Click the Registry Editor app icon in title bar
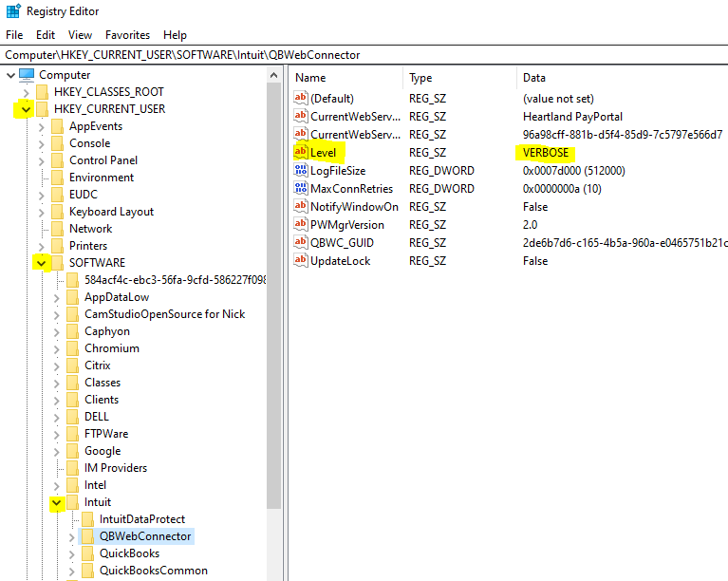Image resolution: width=728 pixels, height=581 pixels. point(13,11)
